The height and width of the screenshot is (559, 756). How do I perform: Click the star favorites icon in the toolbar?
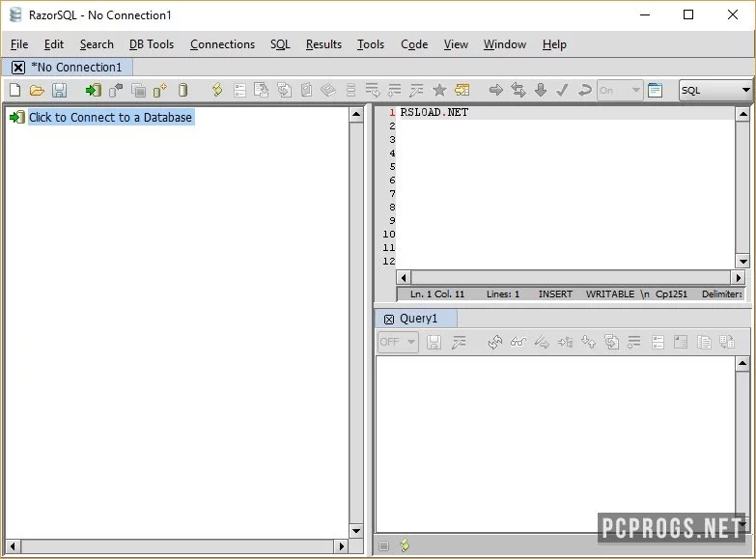pyautogui.click(x=439, y=90)
